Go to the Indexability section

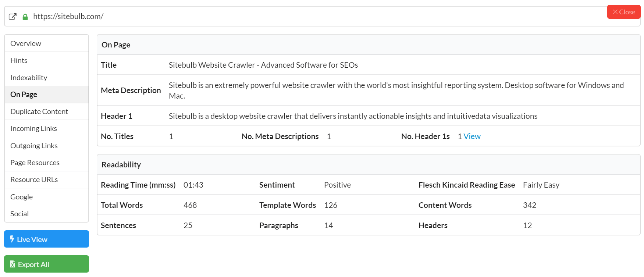click(x=46, y=78)
